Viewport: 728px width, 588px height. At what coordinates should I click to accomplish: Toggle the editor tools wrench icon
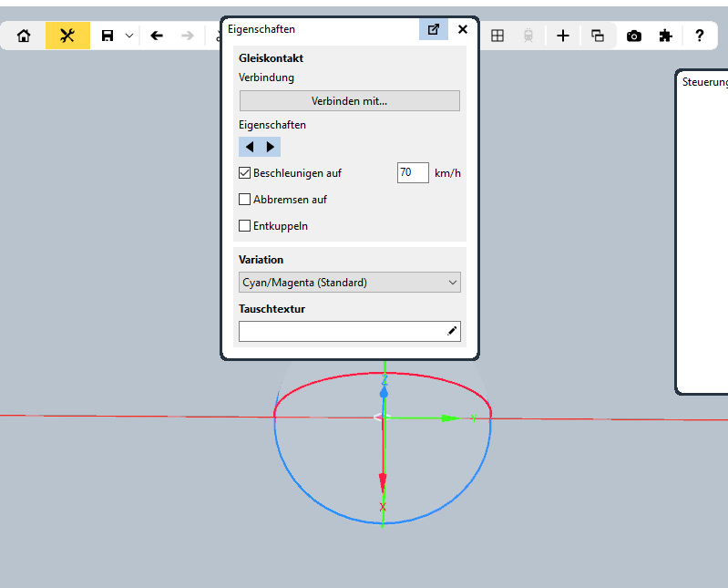tap(67, 36)
